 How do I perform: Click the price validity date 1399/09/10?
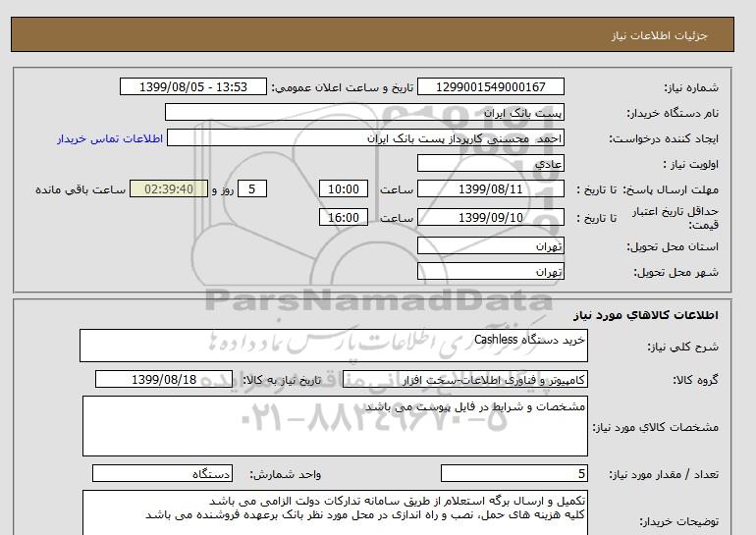(x=490, y=217)
